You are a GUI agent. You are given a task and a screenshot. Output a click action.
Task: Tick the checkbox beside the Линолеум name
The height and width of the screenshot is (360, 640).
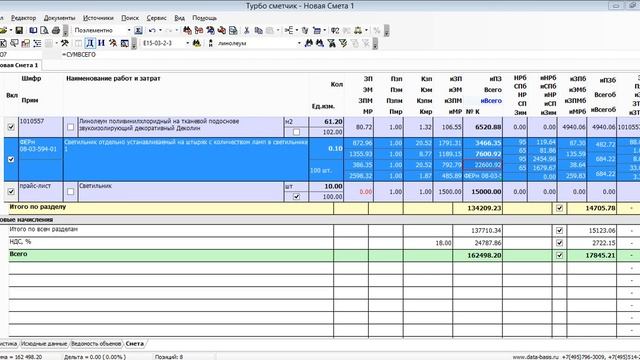coord(71,127)
